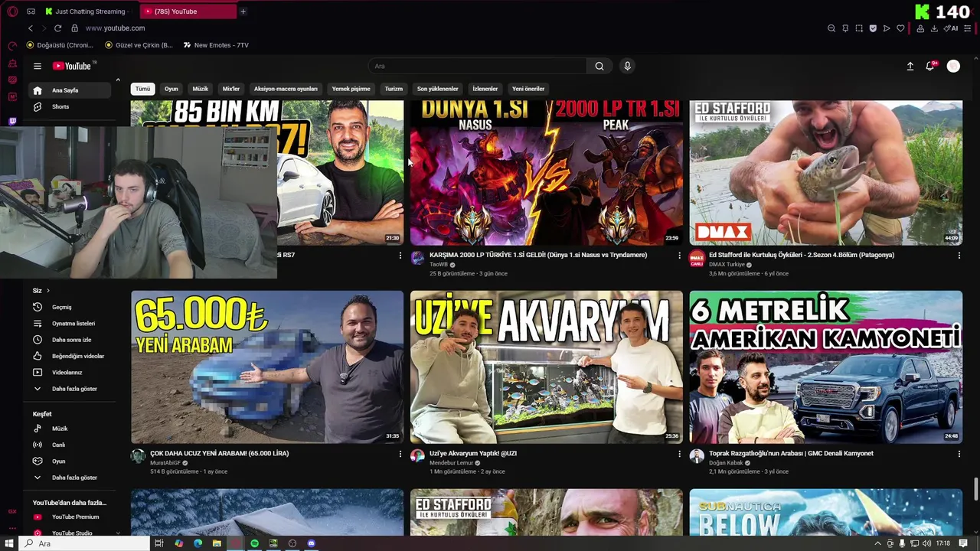
Task: Open the upload/create video icon
Action: pyautogui.click(x=910, y=66)
